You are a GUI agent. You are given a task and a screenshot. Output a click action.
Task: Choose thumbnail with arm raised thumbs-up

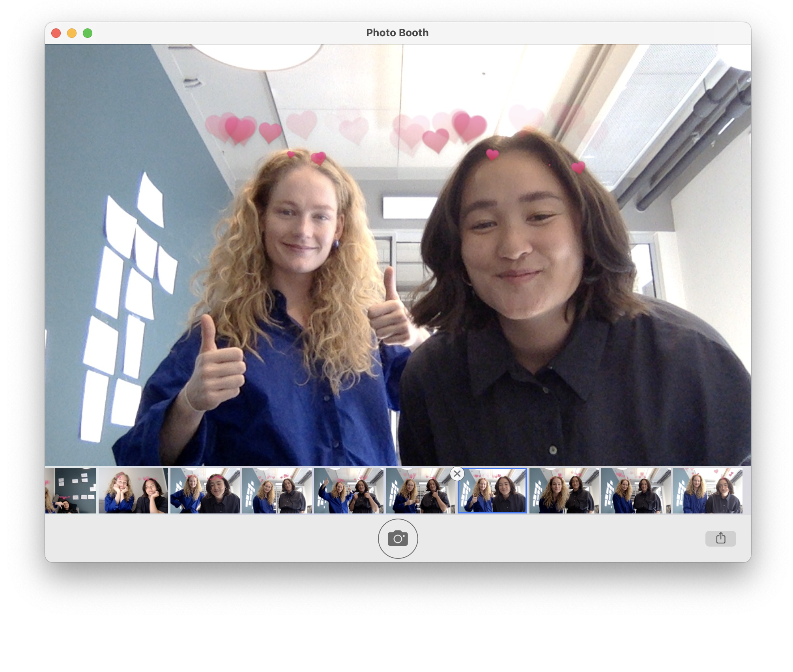tap(348, 491)
